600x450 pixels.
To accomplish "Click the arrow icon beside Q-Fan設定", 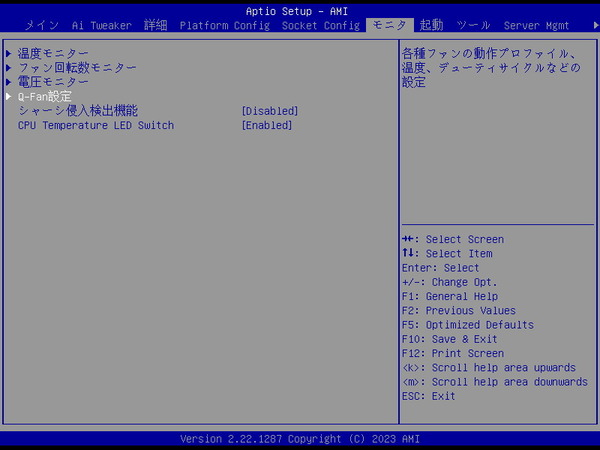I will pyautogui.click(x=9, y=97).
